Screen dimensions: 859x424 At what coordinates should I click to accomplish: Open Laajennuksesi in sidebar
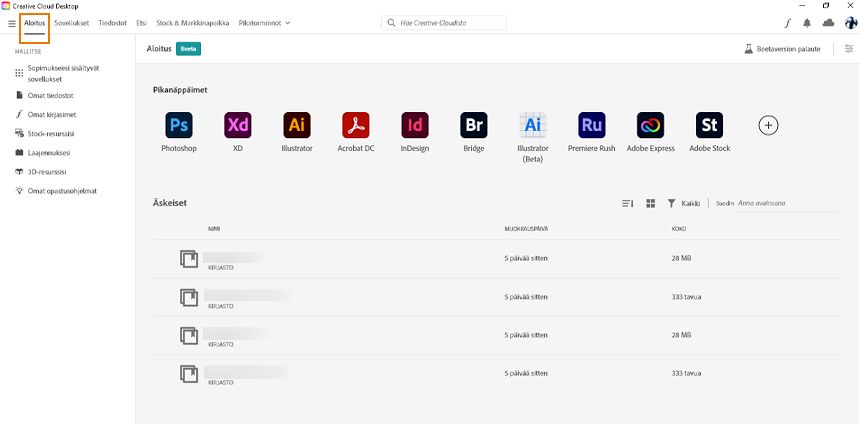(x=42, y=153)
